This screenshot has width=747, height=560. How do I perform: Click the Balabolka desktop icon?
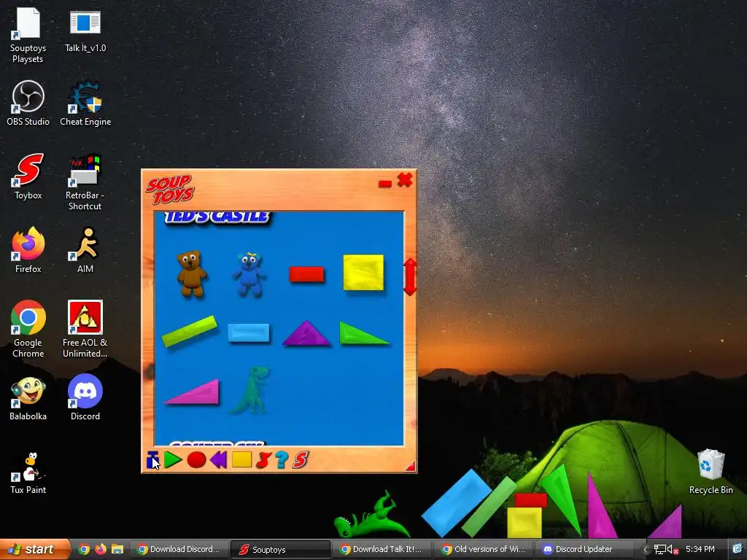[28, 399]
